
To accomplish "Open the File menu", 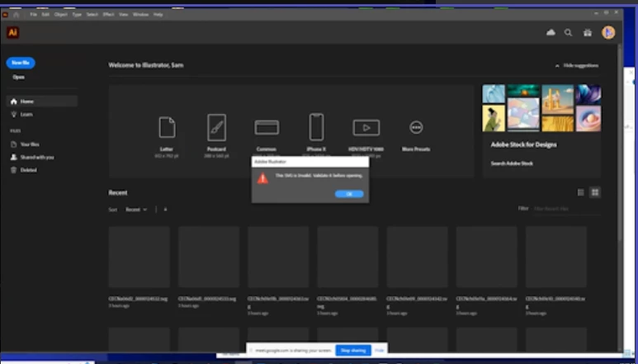I will [x=33, y=15].
